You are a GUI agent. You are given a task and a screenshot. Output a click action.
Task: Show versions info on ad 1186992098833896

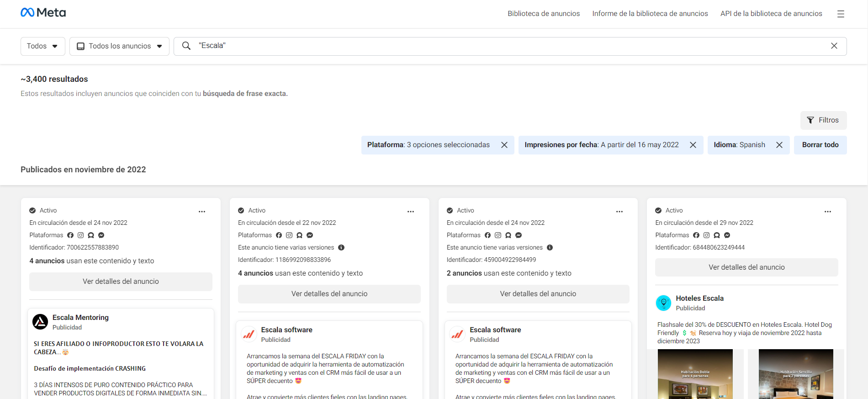click(341, 247)
